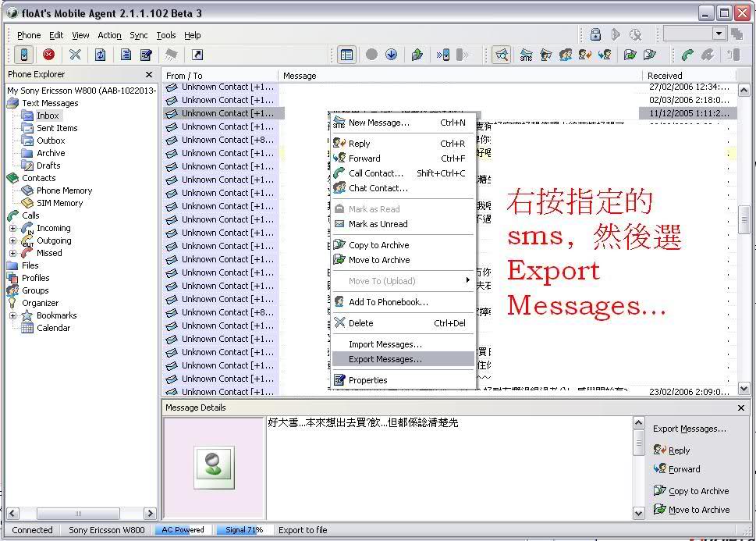Click the green call handset toolbar icon
This screenshot has height=541, width=756.
pyautogui.click(x=687, y=55)
